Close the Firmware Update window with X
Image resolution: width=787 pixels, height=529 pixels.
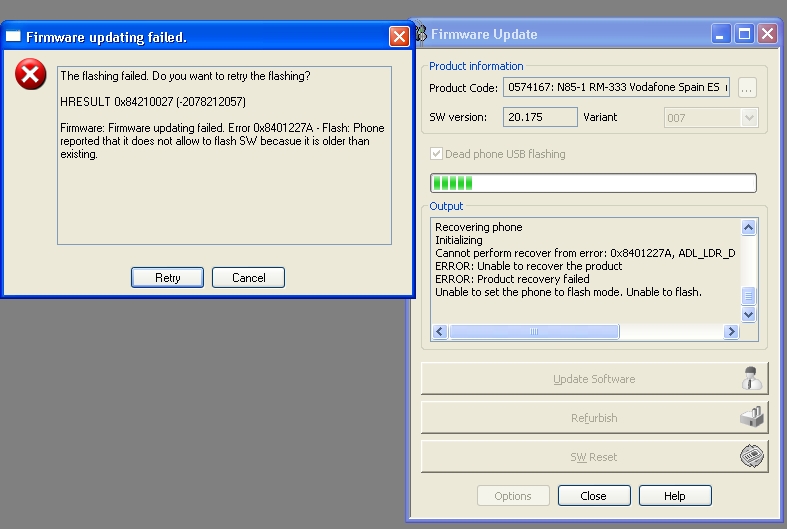click(767, 34)
